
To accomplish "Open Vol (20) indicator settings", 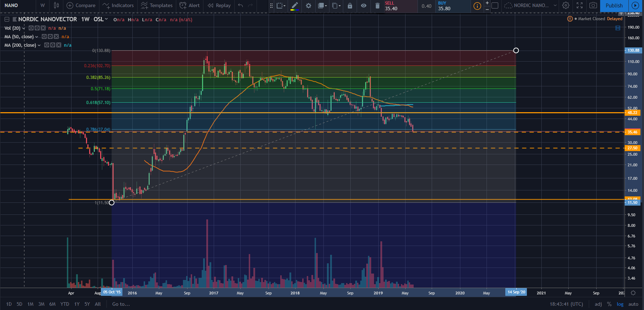I will 37,28.
